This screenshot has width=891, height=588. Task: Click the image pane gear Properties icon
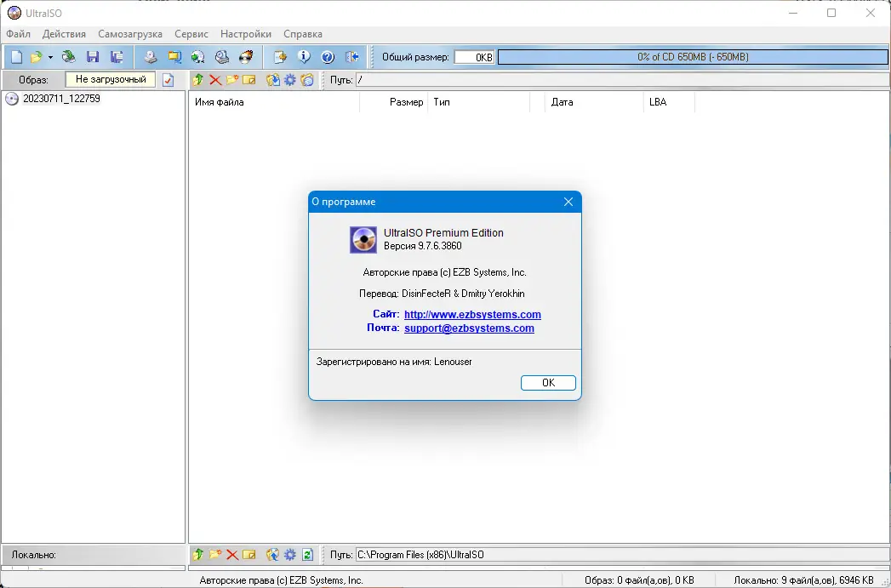[x=290, y=80]
